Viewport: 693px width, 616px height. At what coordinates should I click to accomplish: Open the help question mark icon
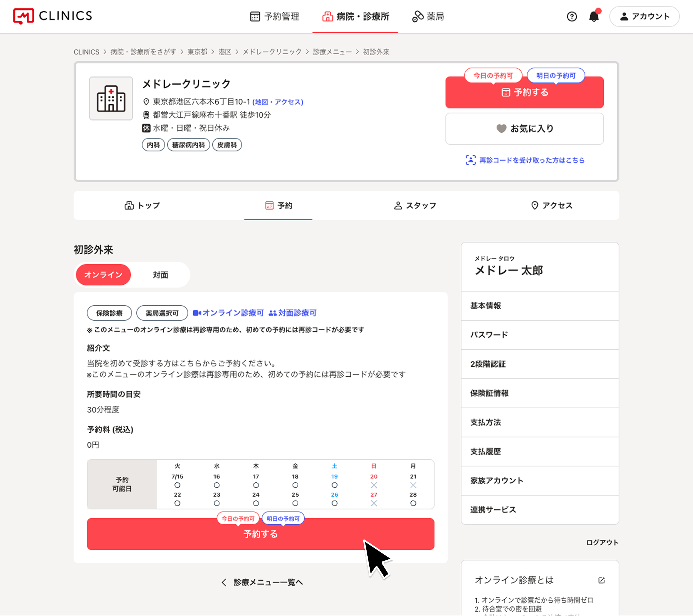click(x=572, y=16)
